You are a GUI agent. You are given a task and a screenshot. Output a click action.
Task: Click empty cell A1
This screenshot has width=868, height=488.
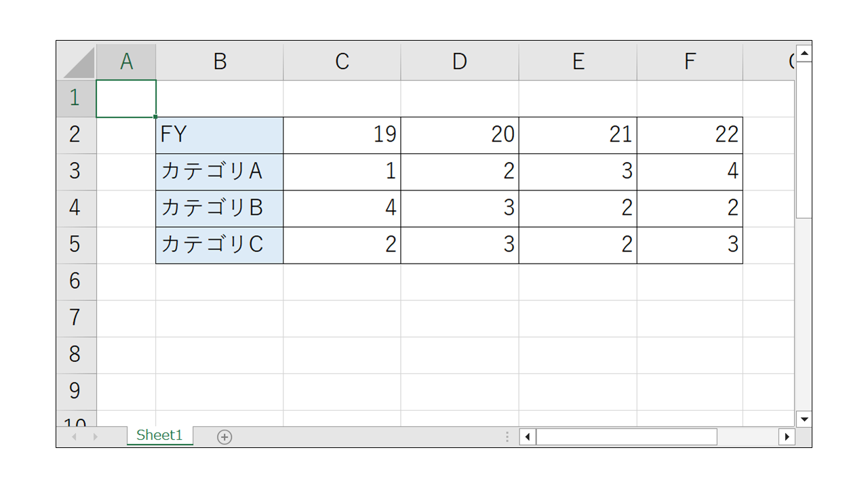tap(127, 98)
